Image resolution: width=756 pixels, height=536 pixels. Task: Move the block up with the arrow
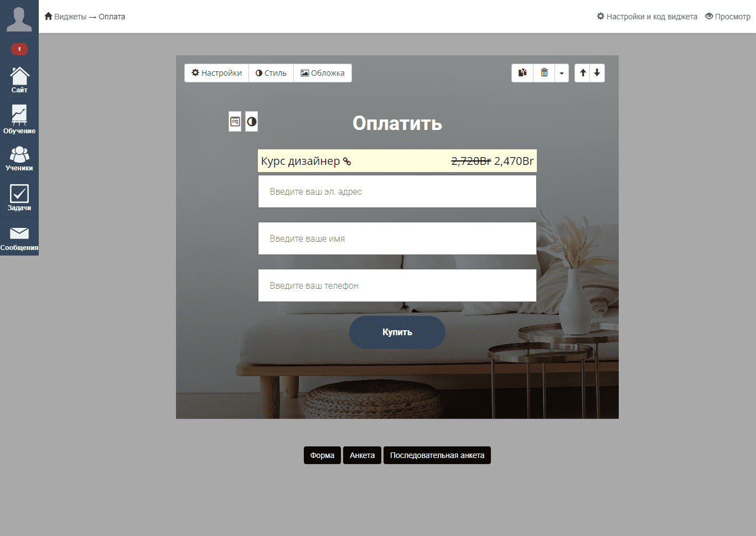(583, 73)
